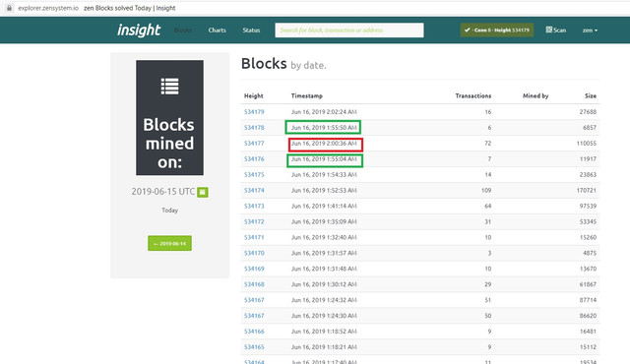Viewport: 630px width, 364px height.
Task: Open block 534175
Action: point(254,174)
